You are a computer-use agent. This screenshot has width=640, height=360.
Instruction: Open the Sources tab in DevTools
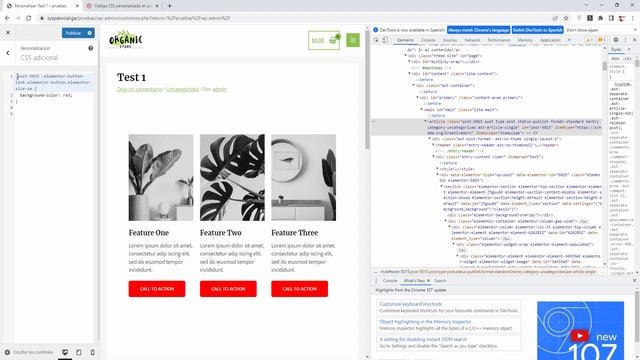point(450,40)
